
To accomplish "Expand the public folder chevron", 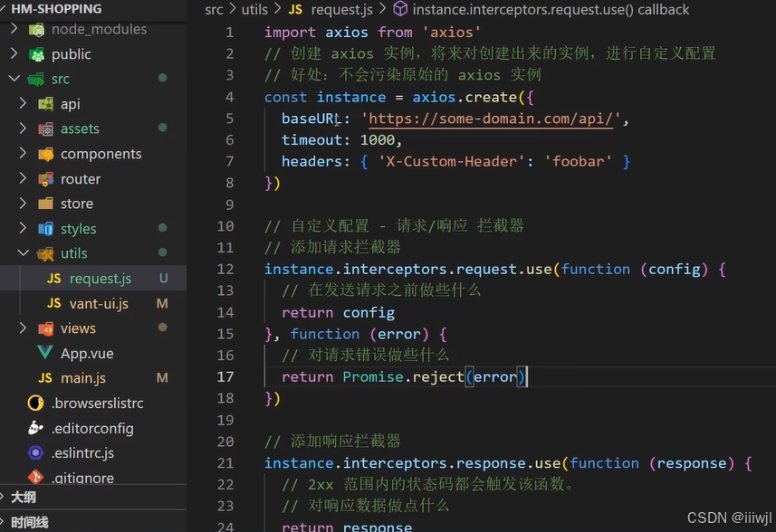I will click(14, 53).
